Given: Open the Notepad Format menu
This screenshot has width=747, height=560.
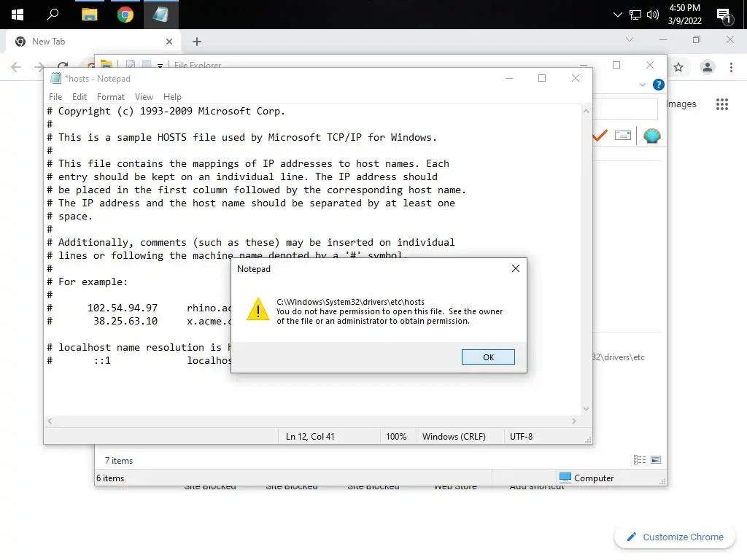Looking at the screenshot, I should (x=111, y=97).
